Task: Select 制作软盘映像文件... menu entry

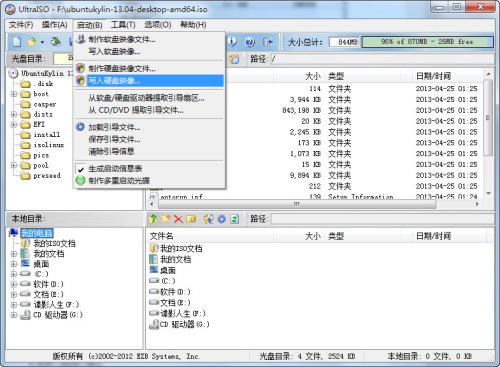Action: click(149, 39)
